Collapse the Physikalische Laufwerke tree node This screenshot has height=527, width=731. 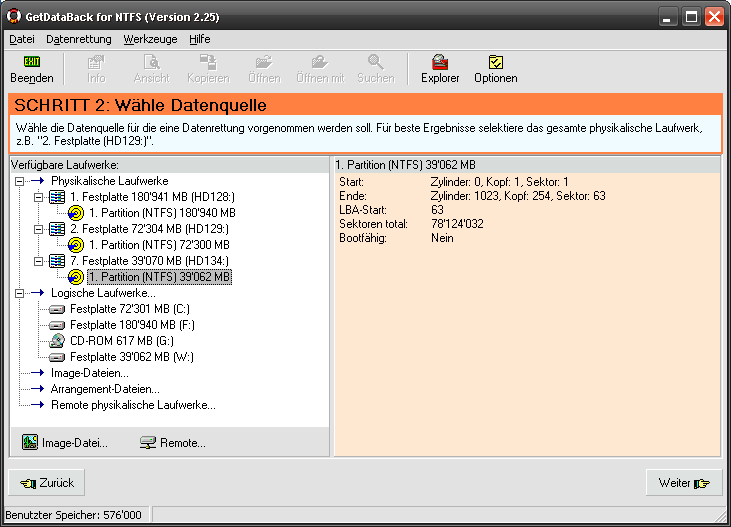pos(21,181)
